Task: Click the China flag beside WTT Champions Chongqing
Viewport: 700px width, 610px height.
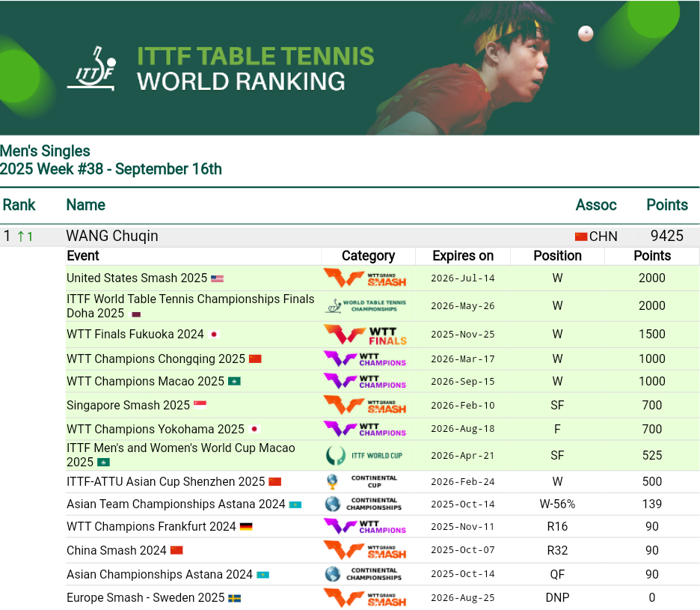Action: pos(255,359)
